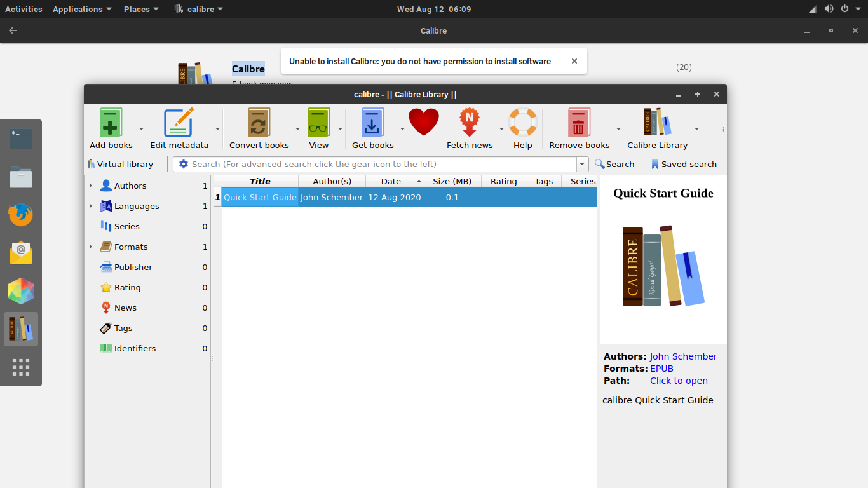The image size is (868, 488).
Task: Expand the Fetch news dropdown arrow
Action: [501, 129]
